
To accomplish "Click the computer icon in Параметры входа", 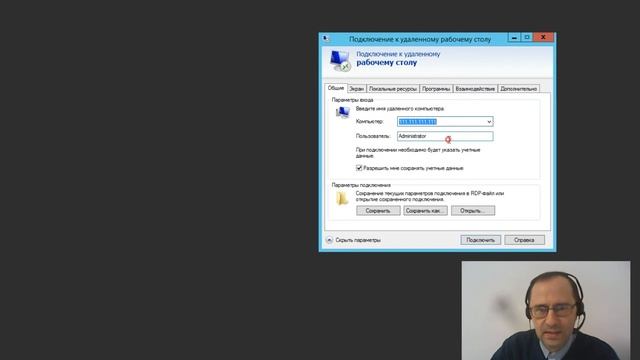I will point(343,112).
